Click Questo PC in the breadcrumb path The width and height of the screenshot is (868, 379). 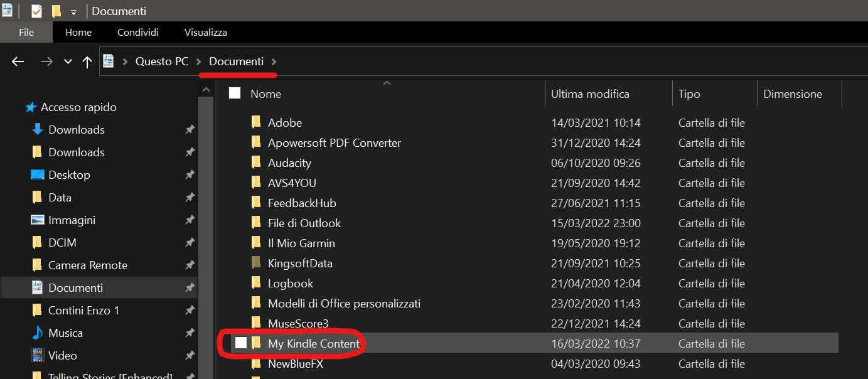point(161,61)
